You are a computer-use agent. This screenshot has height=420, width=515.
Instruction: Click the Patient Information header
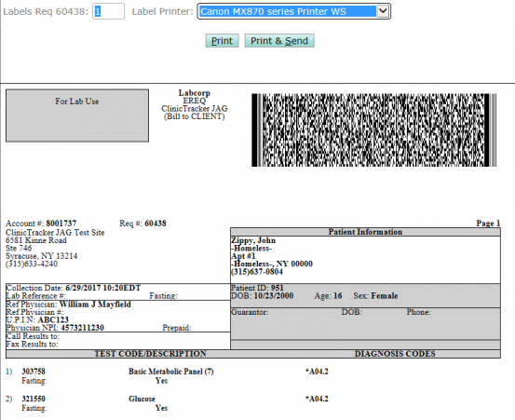click(365, 232)
